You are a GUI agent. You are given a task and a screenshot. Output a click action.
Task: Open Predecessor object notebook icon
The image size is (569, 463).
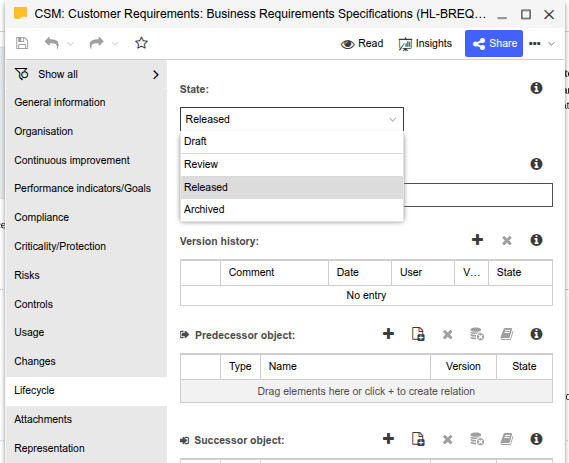click(x=507, y=334)
